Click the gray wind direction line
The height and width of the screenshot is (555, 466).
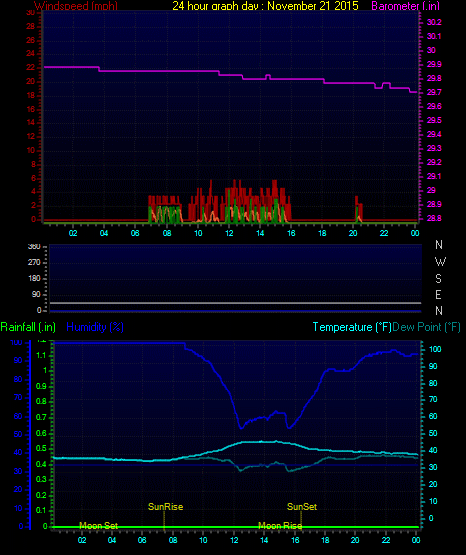tap(235, 303)
